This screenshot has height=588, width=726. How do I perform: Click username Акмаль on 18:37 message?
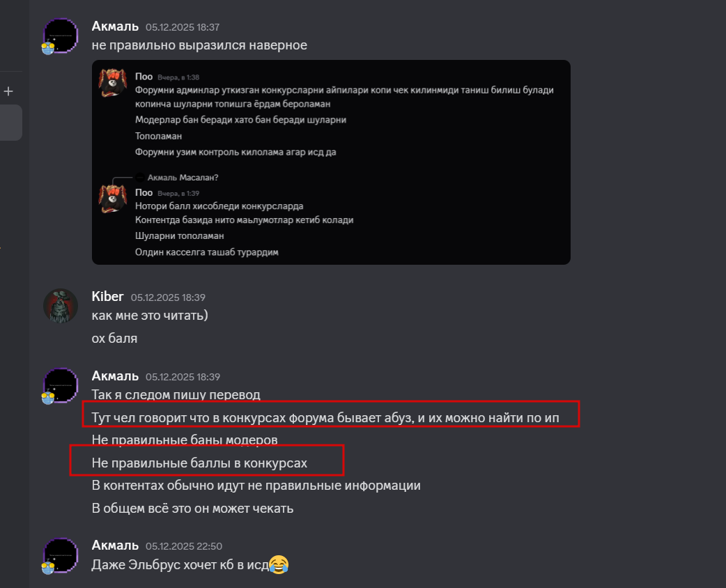pyautogui.click(x=116, y=26)
